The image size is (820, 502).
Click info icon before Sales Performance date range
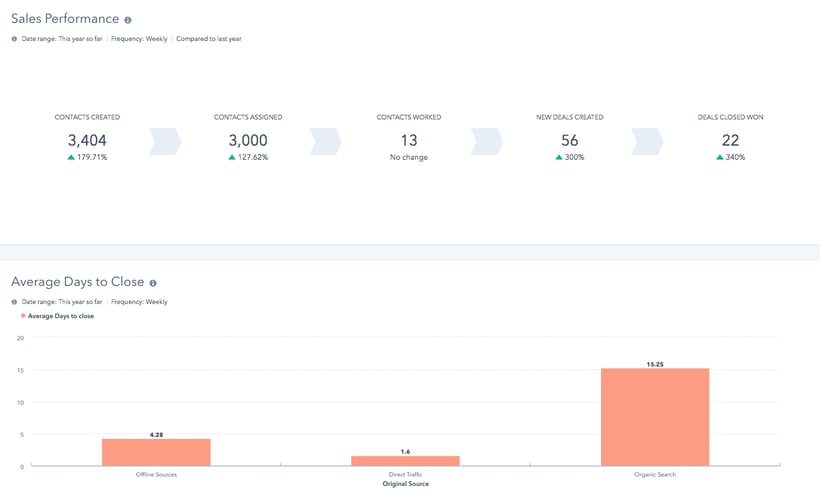coord(14,39)
